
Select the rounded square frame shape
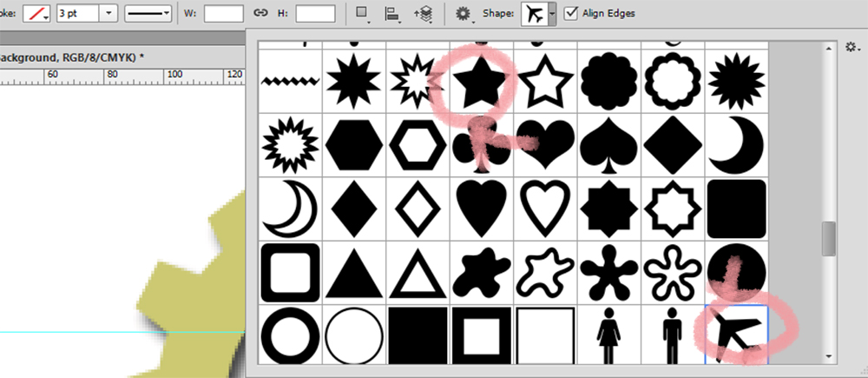291,273
